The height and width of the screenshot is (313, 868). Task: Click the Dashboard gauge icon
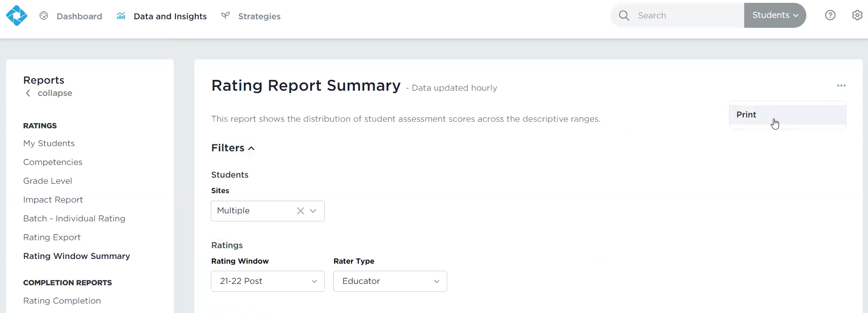pyautogui.click(x=44, y=16)
